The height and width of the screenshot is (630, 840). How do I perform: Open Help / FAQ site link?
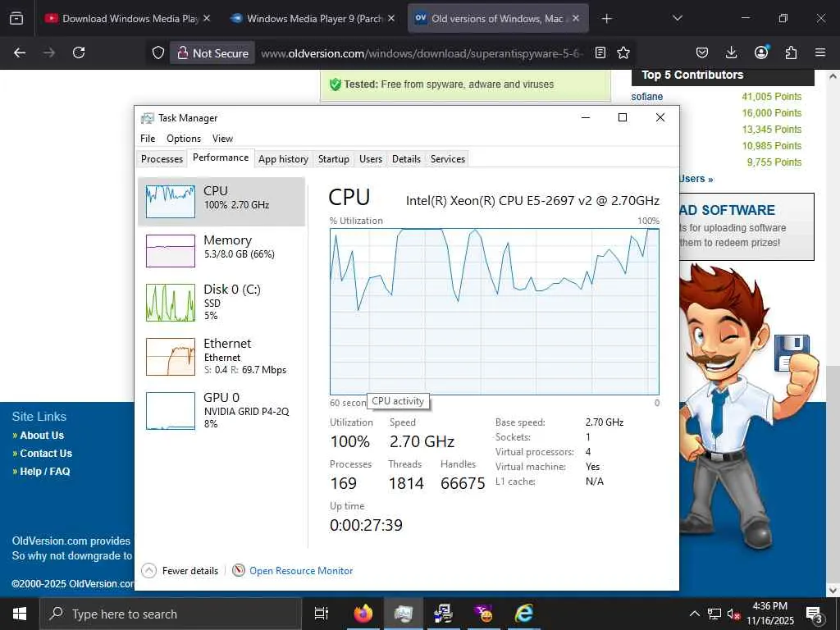(x=45, y=472)
